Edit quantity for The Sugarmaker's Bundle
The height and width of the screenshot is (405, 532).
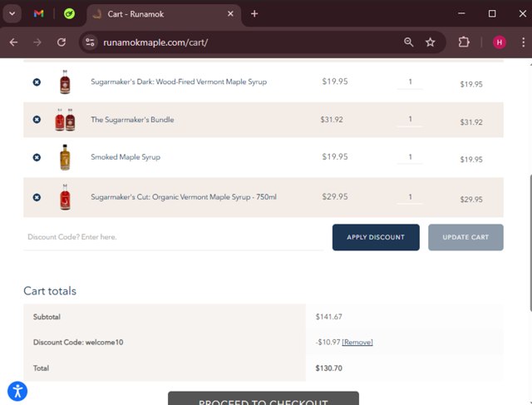tap(410, 119)
